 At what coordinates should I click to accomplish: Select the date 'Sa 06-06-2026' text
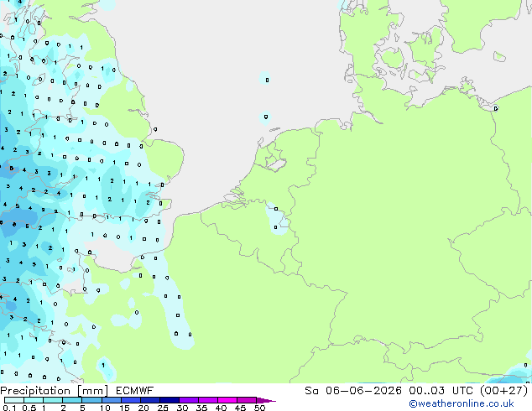coord(353,391)
